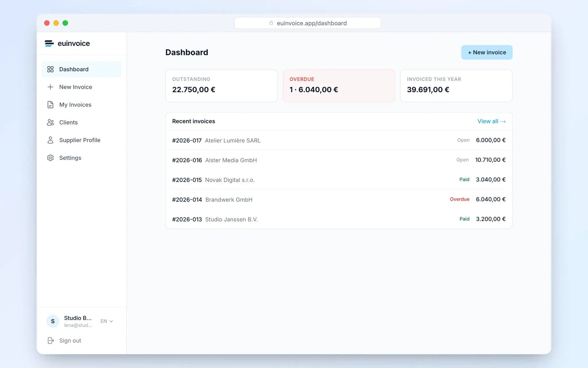
Task: Expand the EN language dropdown
Action: point(107,321)
